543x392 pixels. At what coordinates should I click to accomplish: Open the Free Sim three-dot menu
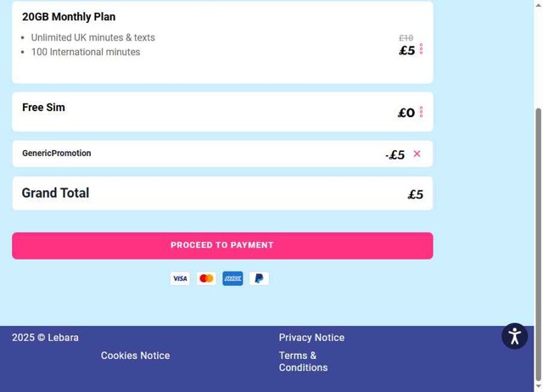421,112
